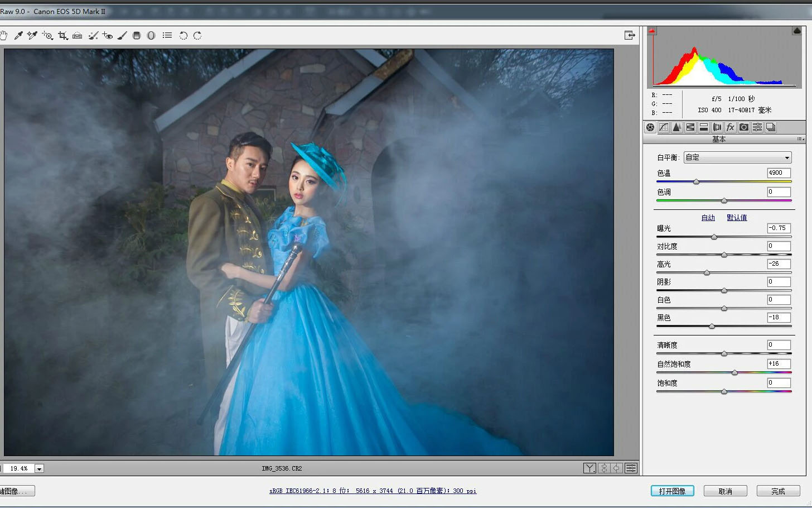Click the shadows value field
Screen dimensions: 812x508
(x=779, y=282)
